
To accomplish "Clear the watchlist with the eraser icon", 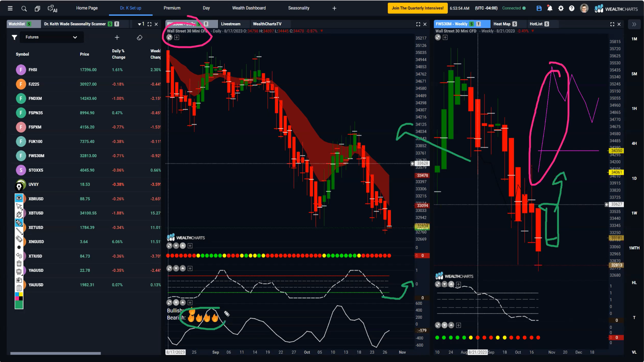I will coord(140,37).
